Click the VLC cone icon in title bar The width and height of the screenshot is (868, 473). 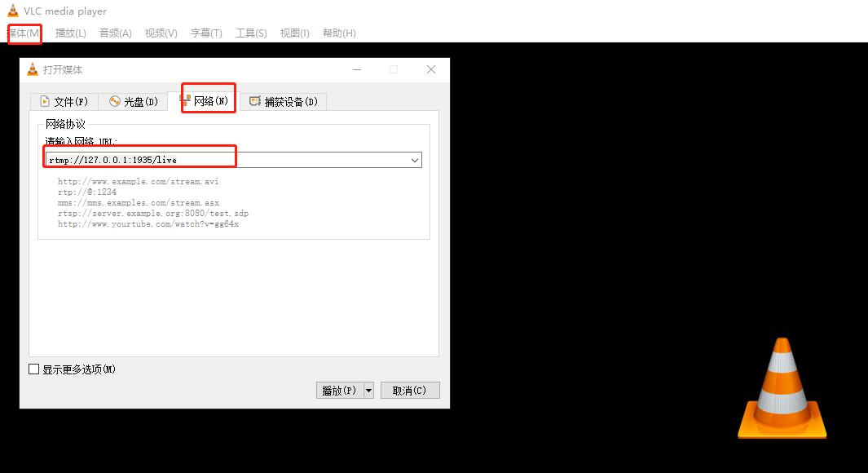click(x=13, y=11)
